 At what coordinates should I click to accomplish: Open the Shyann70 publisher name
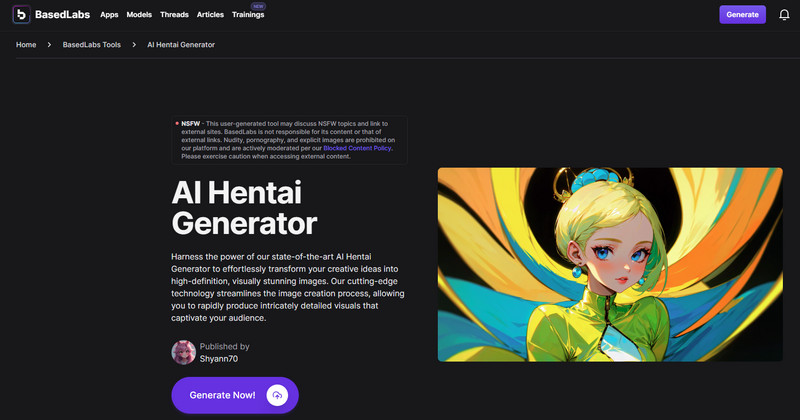219,359
